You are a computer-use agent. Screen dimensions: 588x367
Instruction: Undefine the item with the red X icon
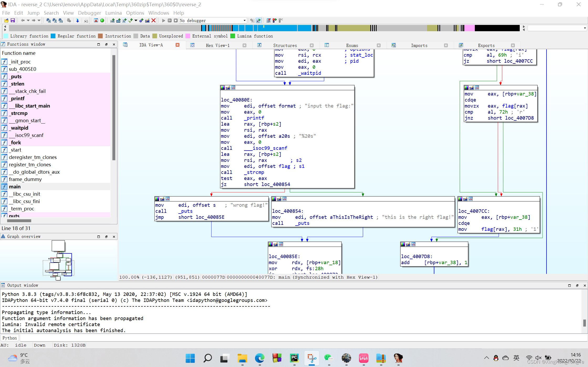click(x=154, y=20)
